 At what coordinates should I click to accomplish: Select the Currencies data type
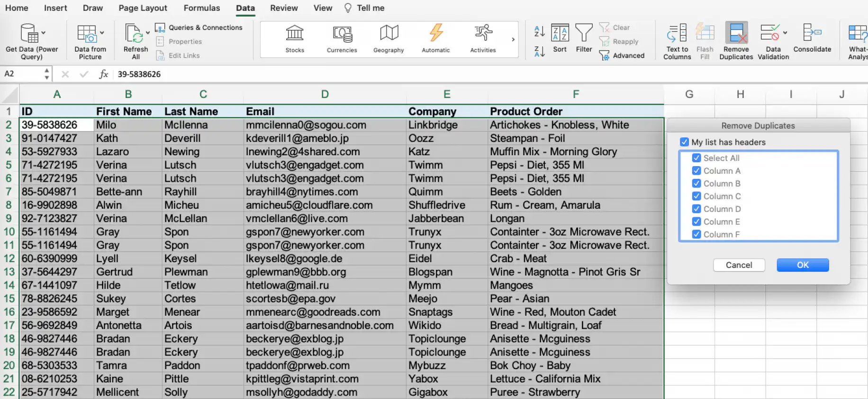(342, 39)
